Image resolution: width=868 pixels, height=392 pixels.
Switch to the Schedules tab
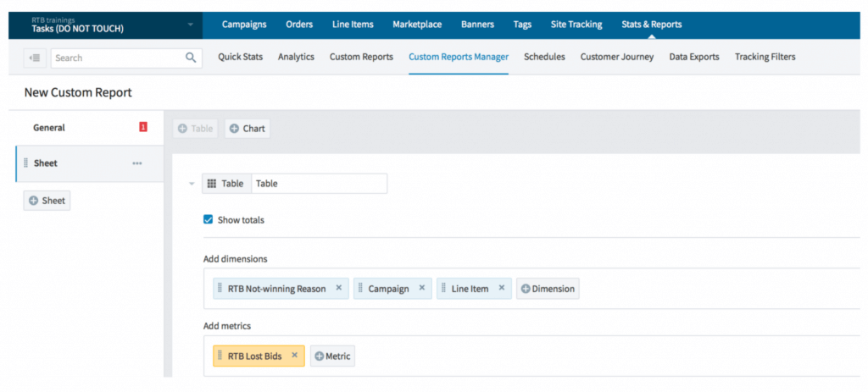(x=544, y=57)
